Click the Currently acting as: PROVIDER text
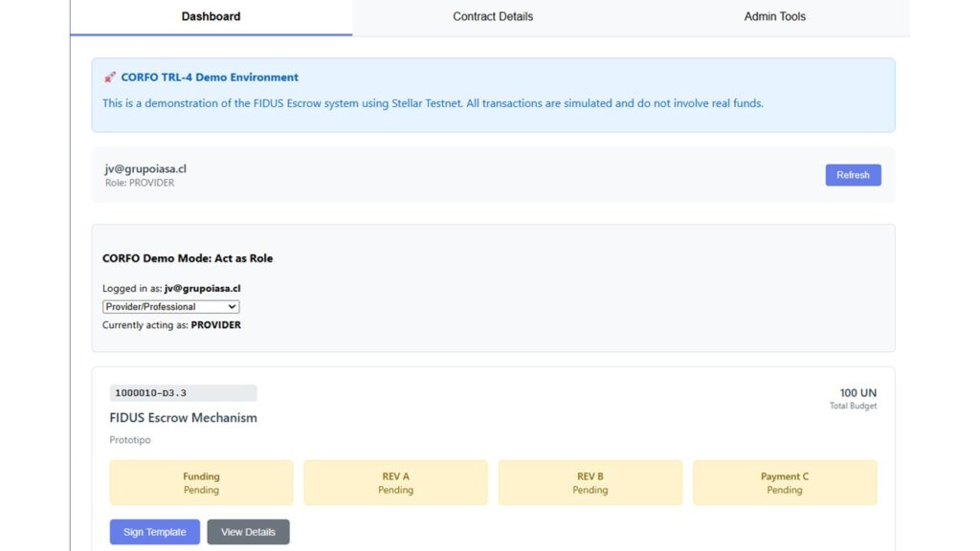This screenshot has width=980, height=551. pos(172,325)
